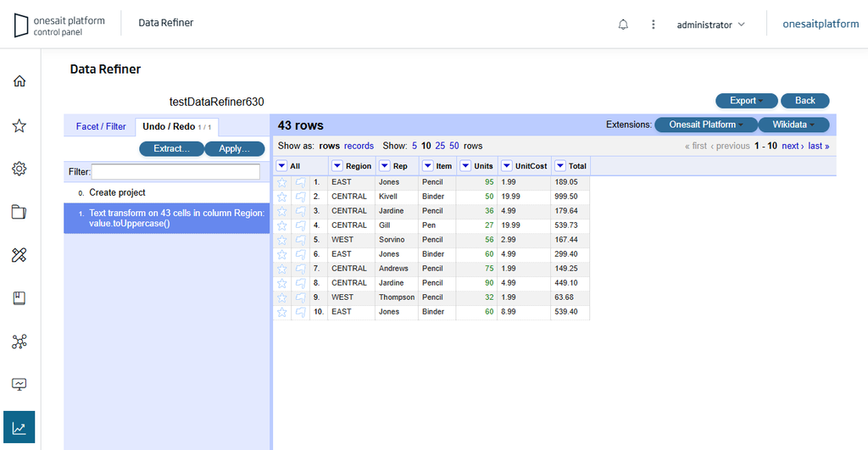Show 50 rows per page
Viewport: 868px width, 450px height.
[x=454, y=146]
